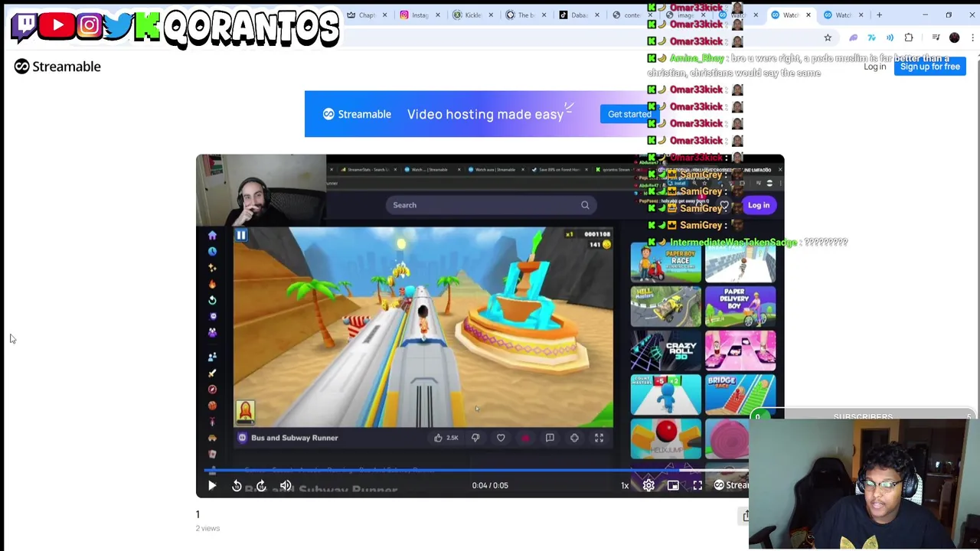Play the Streamable video

coord(212,485)
